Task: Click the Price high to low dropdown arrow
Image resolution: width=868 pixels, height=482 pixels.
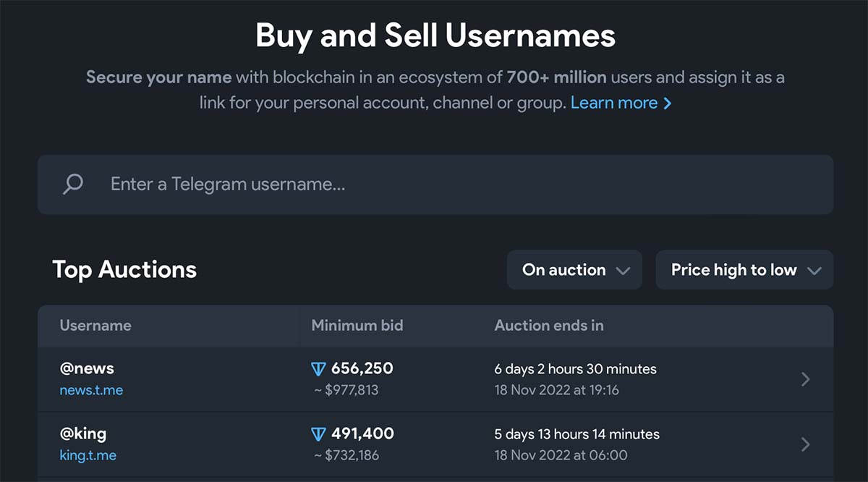Action: click(x=814, y=271)
